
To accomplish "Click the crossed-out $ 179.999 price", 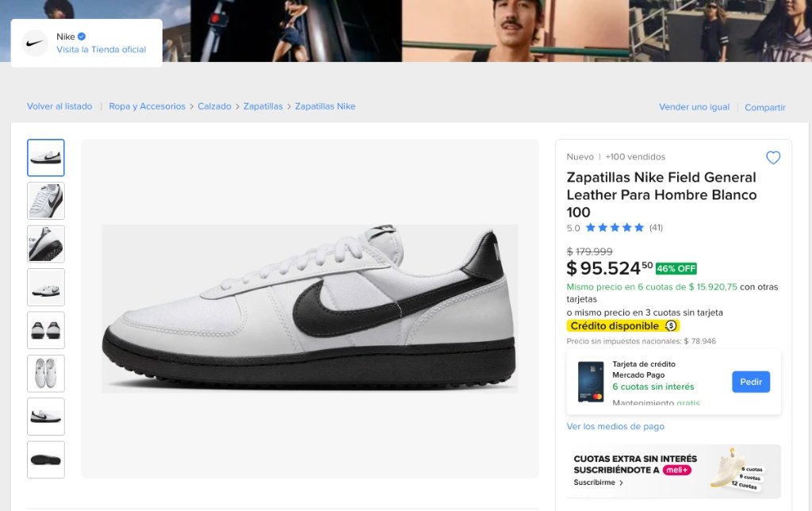I will tap(589, 252).
